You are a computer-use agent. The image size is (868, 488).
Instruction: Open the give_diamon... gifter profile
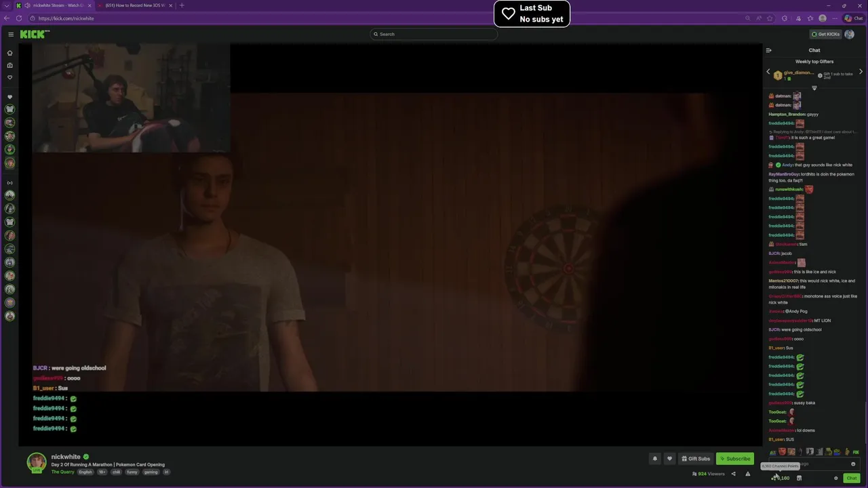click(799, 73)
